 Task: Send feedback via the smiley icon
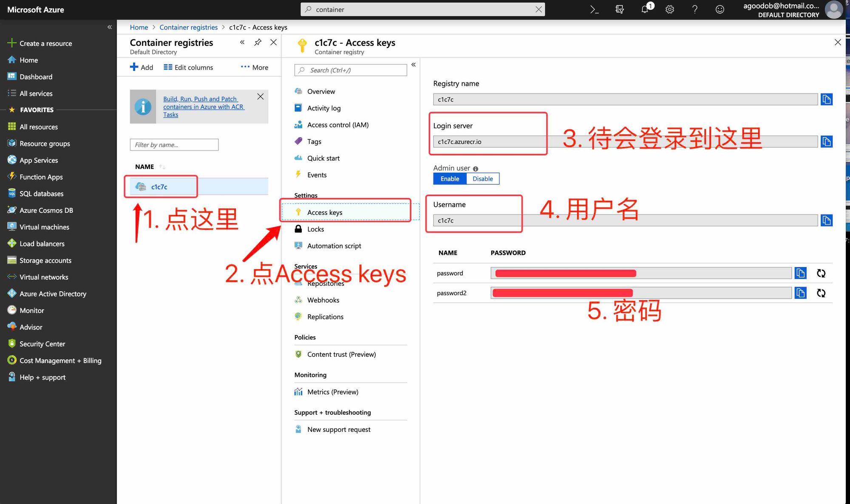pos(720,9)
